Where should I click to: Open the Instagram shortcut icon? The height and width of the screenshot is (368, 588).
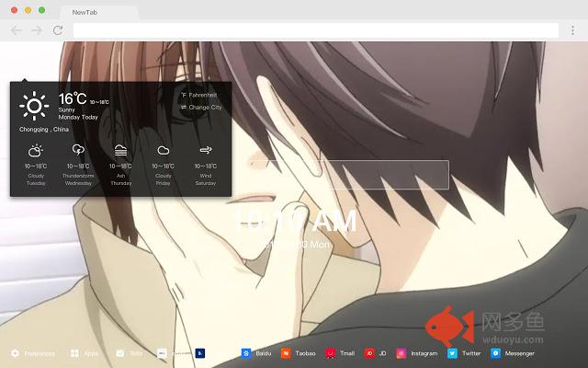(401, 353)
